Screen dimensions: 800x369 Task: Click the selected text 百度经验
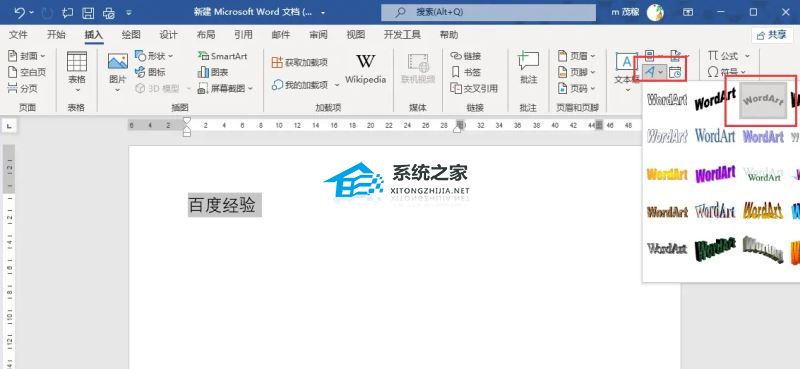(x=222, y=205)
